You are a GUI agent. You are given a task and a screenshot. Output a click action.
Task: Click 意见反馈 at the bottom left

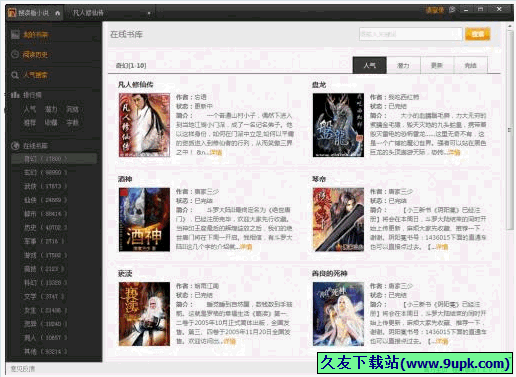tap(23, 369)
